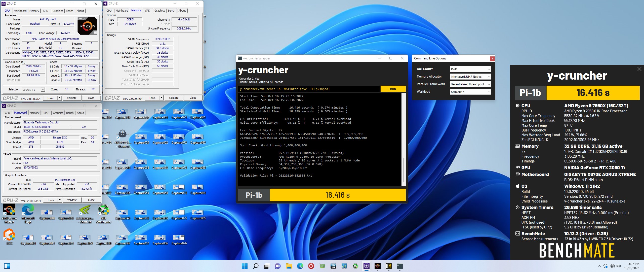Click Validate in the top-left CPU-Z window
The height and width of the screenshot is (272, 644).
pos(72,98)
